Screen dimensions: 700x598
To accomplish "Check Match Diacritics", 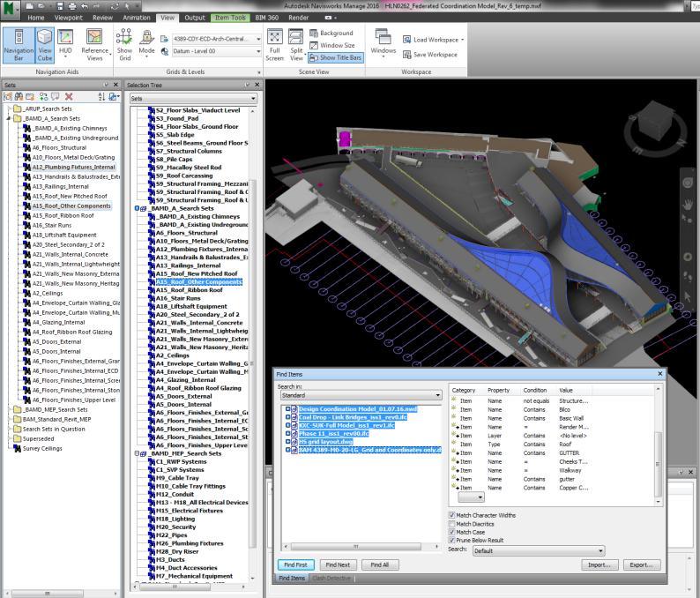I will point(451,524).
